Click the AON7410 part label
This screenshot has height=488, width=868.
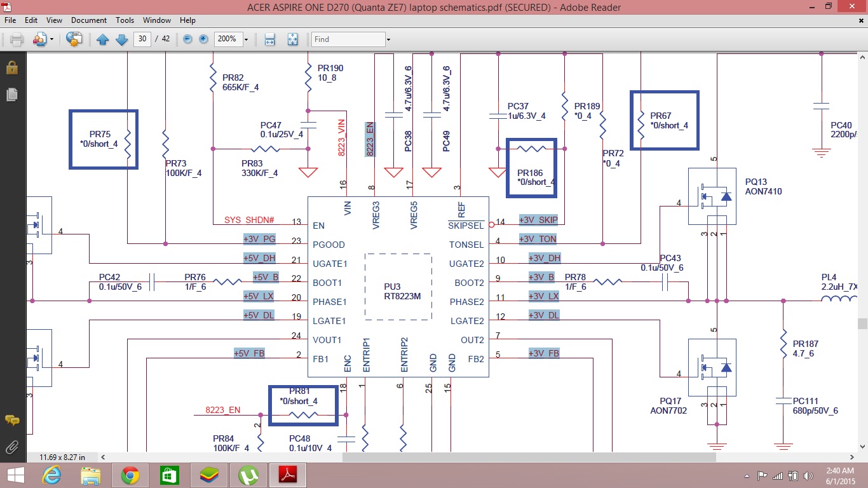tap(763, 191)
